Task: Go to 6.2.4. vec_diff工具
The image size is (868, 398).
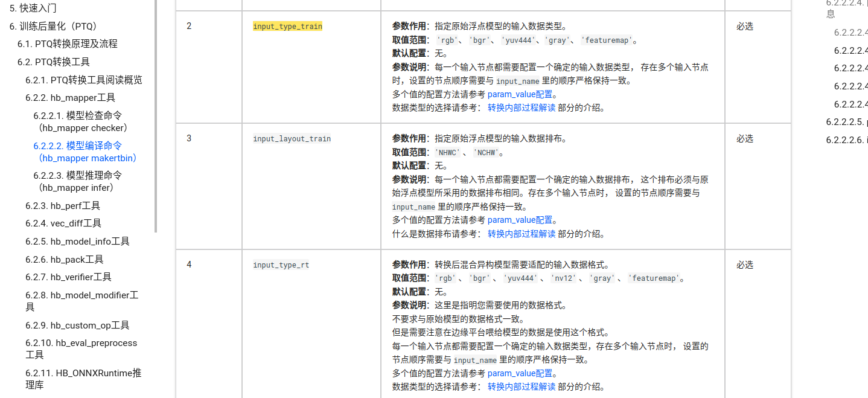Action: coord(63,223)
